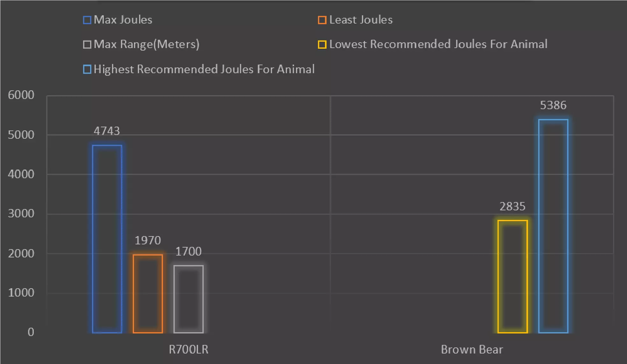
Task: Select the 4743 data label
Action: point(107,131)
